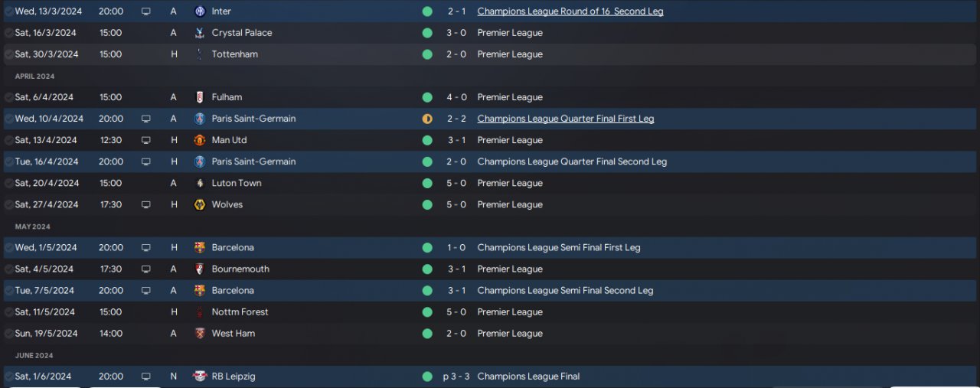Toggle the checkmark beside Sun 19/5/2024 fixture
The image size is (980, 388).
[x=8, y=334]
